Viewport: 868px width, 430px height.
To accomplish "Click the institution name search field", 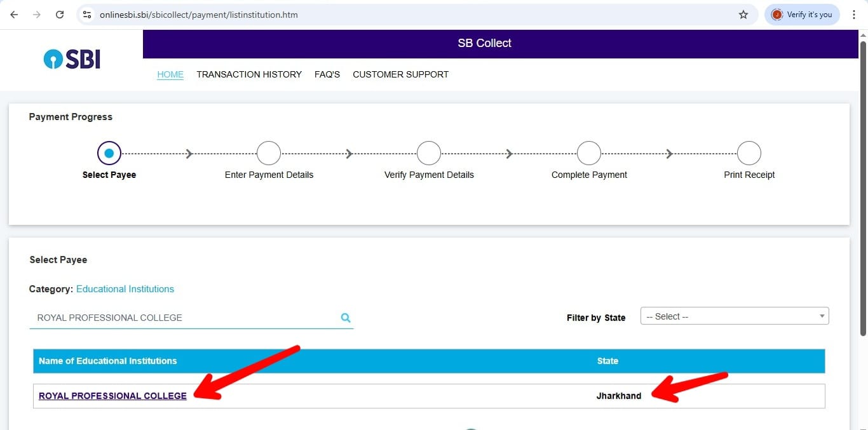I will click(x=184, y=318).
